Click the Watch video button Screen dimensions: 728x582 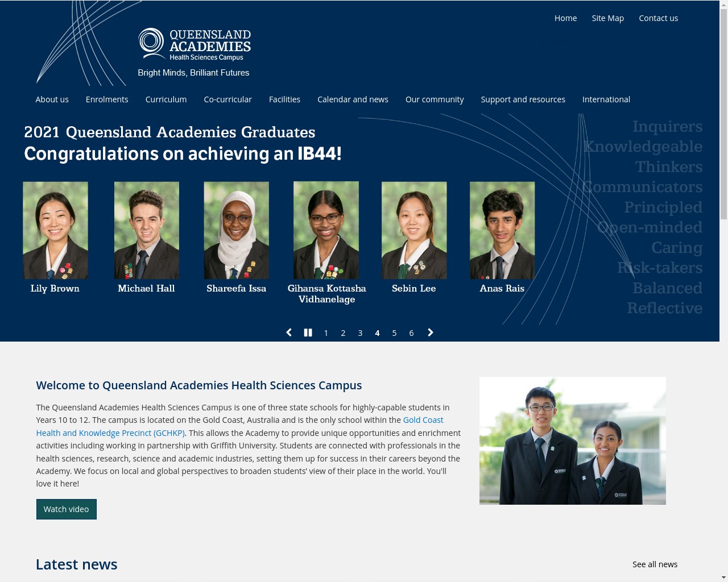(x=66, y=509)
